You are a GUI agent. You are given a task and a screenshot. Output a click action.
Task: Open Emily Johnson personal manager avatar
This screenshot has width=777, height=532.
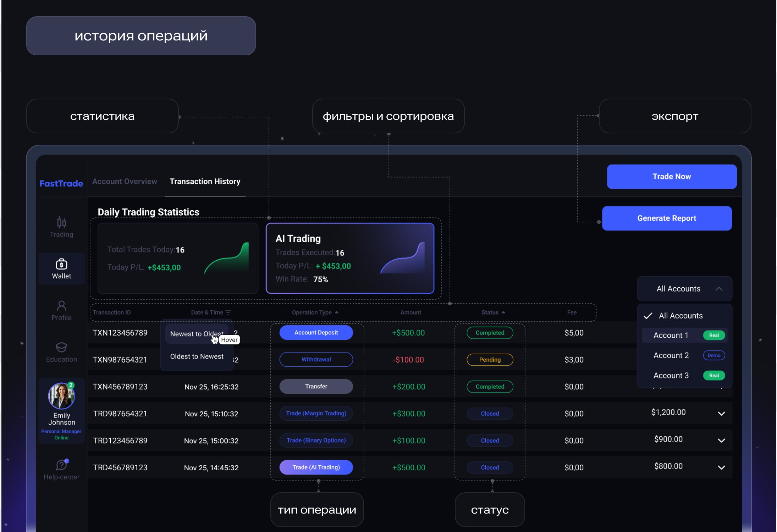pyautogui.click(x=61, y=396)
